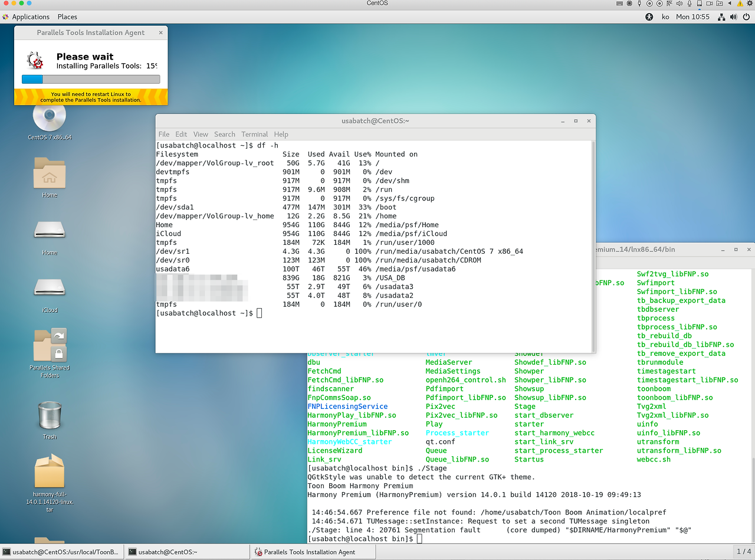
Task: Click the Parallels microphone icon in the title bar
Action: (x=689, y=4)
